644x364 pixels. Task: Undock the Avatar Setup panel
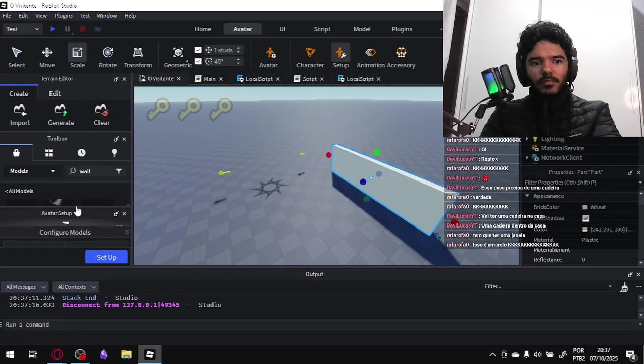pyautogui.click(x=116, y=213)
